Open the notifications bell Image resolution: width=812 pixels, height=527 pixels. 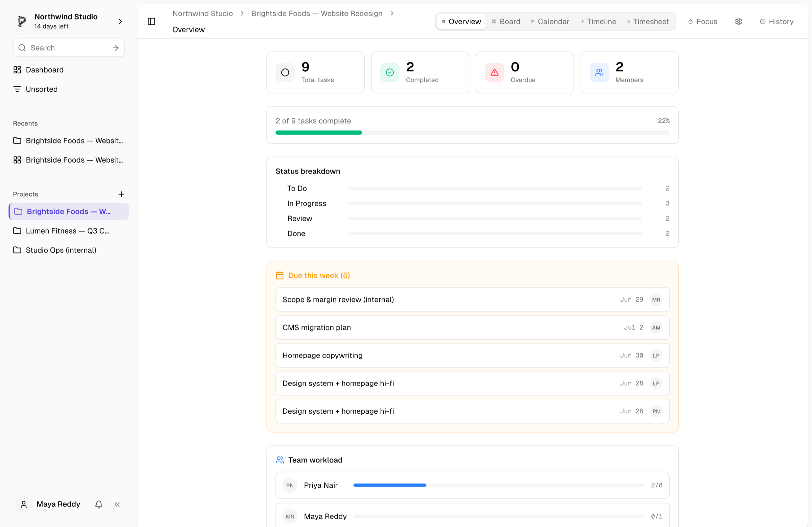point(99,504)
